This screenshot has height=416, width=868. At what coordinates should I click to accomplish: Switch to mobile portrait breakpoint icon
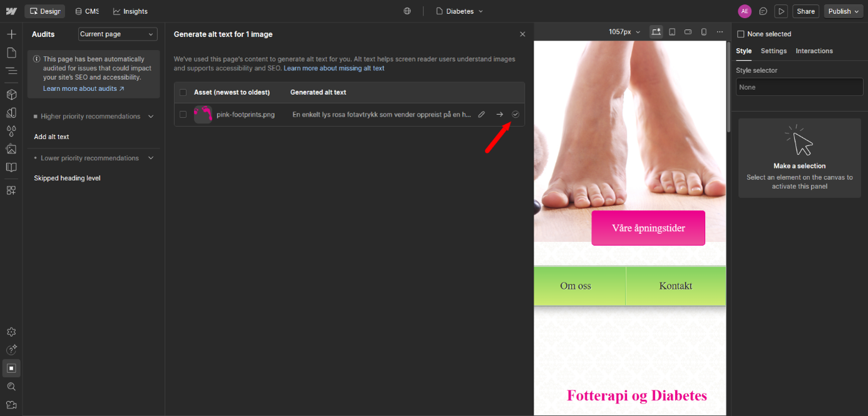coord(703,32)
